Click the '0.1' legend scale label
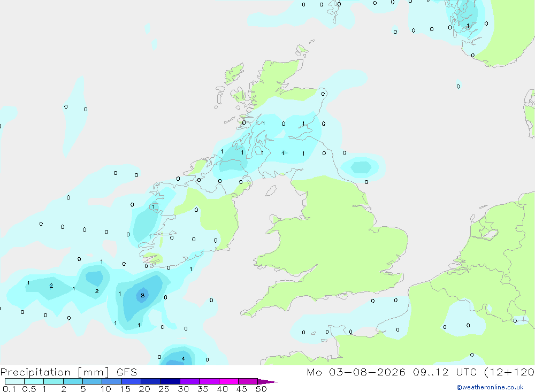Screen dimensions: 535x392 pos(9,389)
